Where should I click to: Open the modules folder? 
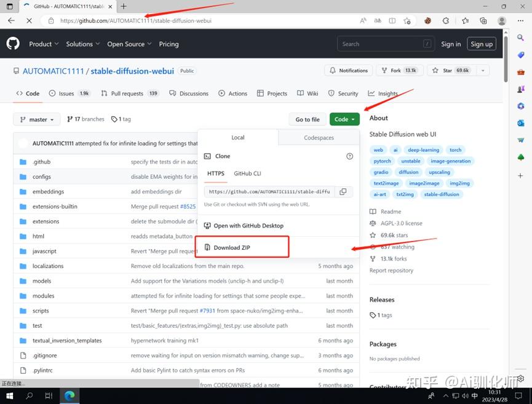(43, 296)
